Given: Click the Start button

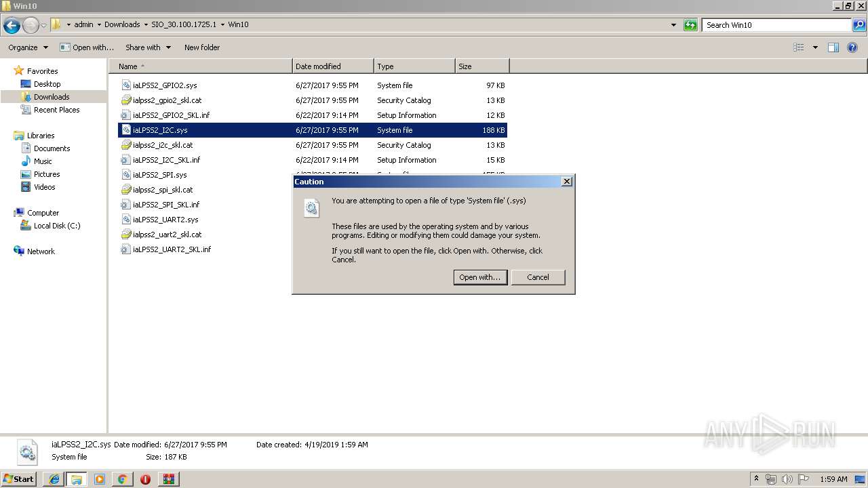Looking at the screenshot, I should pyautogui.click(x=19, y=479).
